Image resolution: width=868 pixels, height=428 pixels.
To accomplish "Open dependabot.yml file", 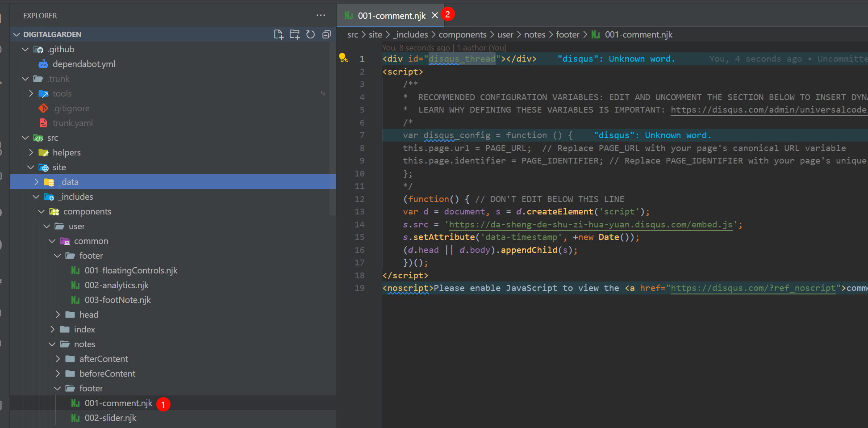I will pyautogui.click(x=84, y=64).
